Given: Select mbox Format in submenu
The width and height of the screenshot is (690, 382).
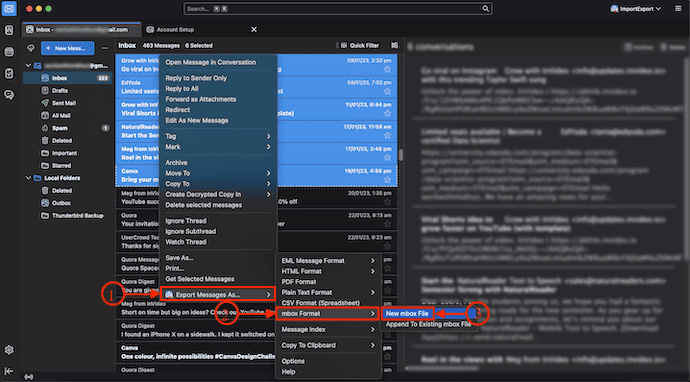Looking at the screenshot, I should (328, 313).
